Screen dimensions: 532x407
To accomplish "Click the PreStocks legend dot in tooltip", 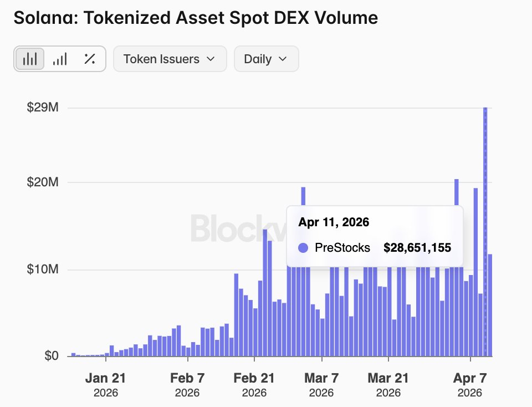I will click(303, 248).
